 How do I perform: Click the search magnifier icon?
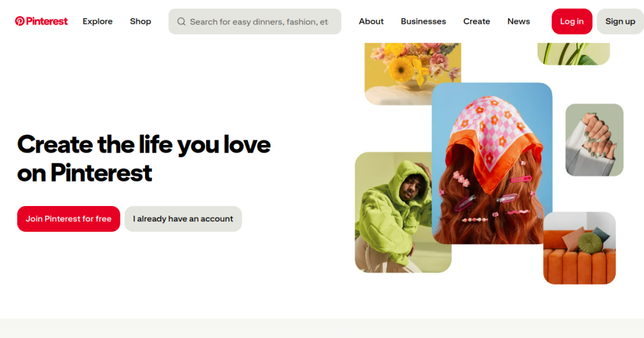(181, 21)
